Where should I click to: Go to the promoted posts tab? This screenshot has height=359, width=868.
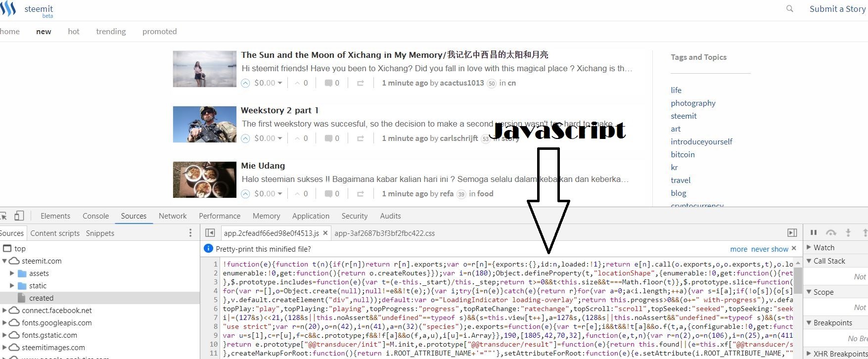pyautogui.click(x=159, y=31)
